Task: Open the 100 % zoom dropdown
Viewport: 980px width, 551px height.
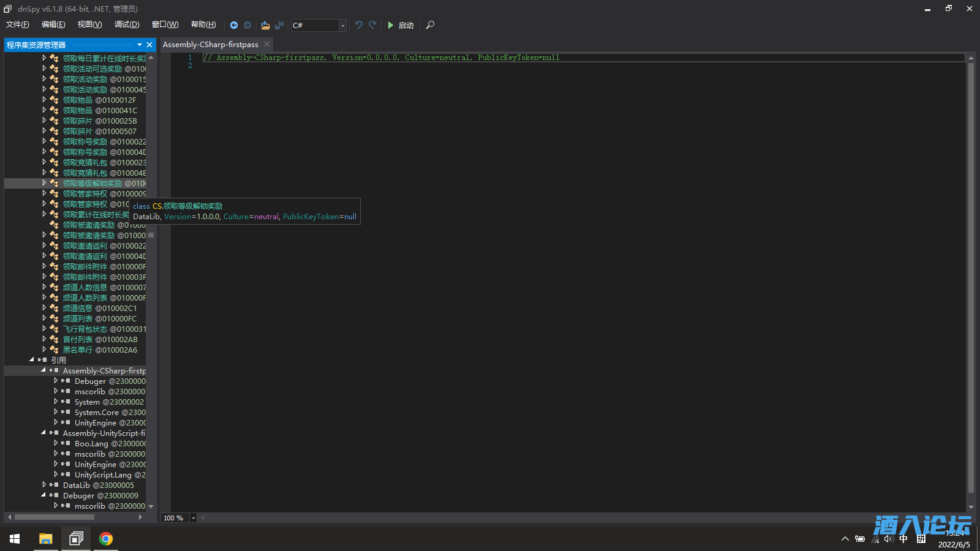Action: [194, 518]
